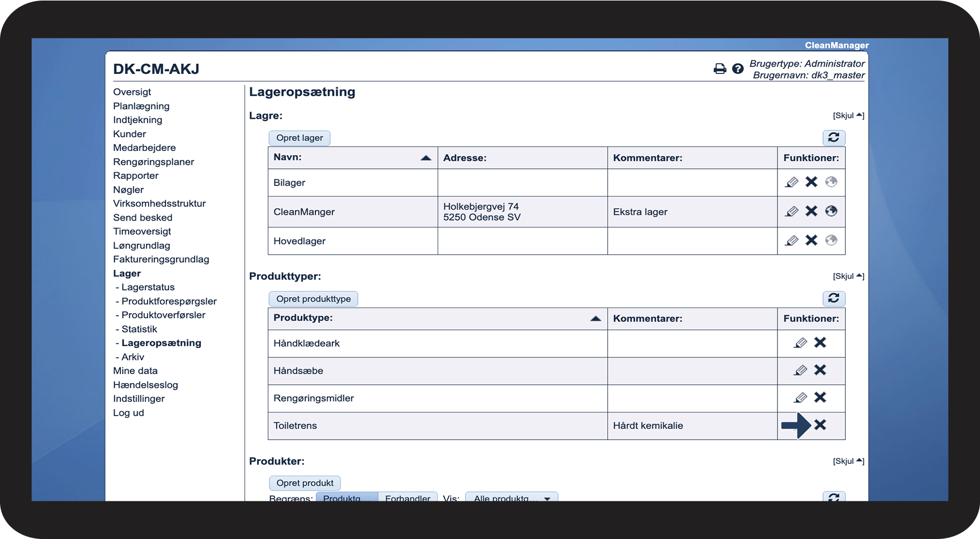
Task: Open the help question mark icon
Action: [x=738, y=69]
